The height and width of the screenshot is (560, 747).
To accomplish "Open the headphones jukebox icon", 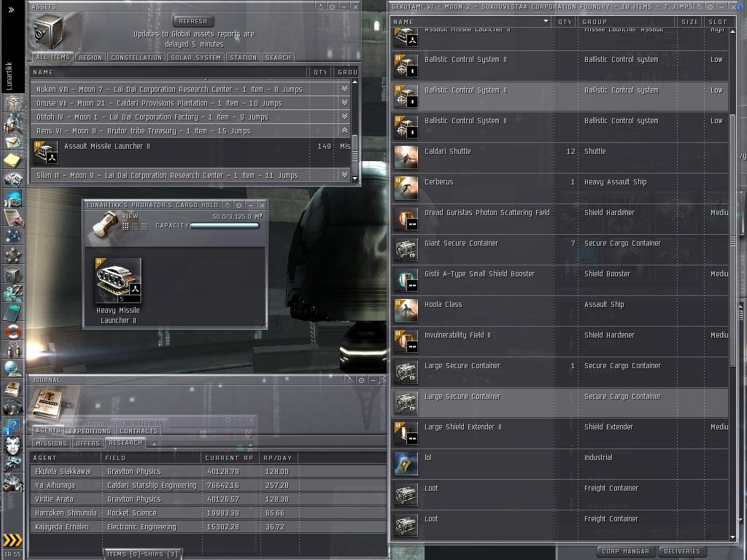I will (13, 407).
